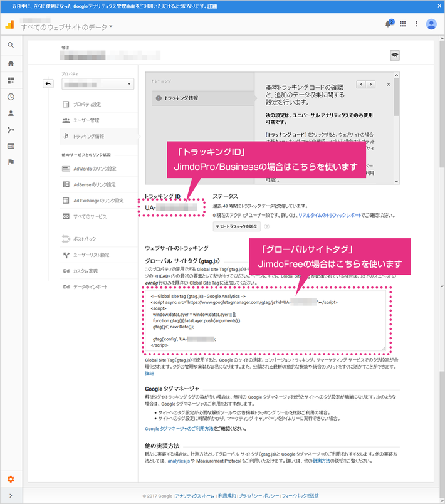Open リアルタイムのトラフィックレポート link
Screen dimensions: 445x504
click(330, 216)
